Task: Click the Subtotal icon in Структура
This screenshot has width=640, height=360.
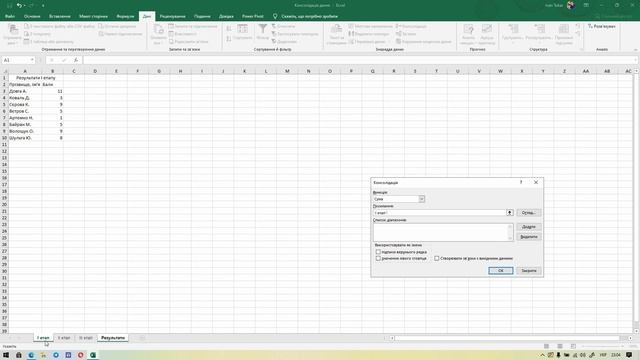Action: click(x=564, y=34)
